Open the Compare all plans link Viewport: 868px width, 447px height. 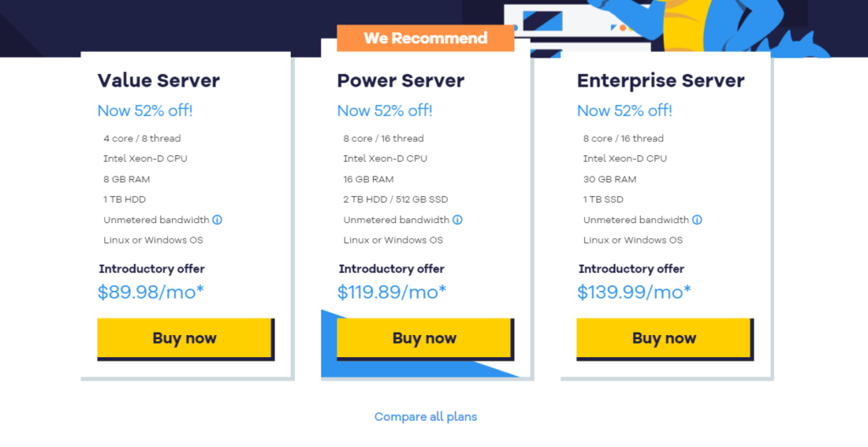click(x=426, y=416)
